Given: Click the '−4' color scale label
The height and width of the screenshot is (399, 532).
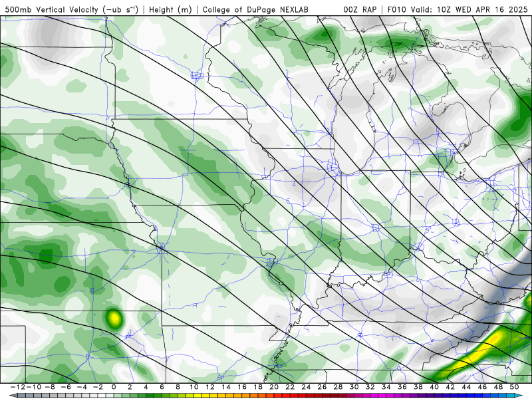Looking at the screenshot, I should coord(81,387).
